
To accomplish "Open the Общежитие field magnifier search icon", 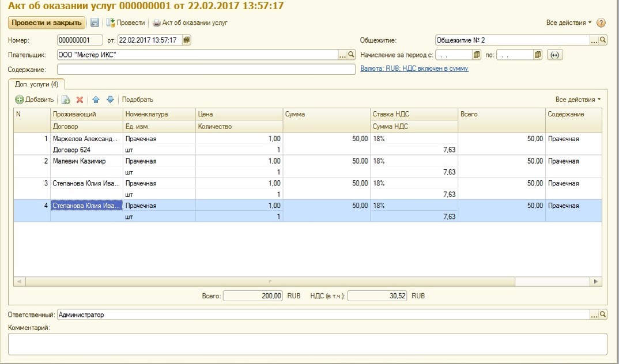I will click(x=603, y=40).
